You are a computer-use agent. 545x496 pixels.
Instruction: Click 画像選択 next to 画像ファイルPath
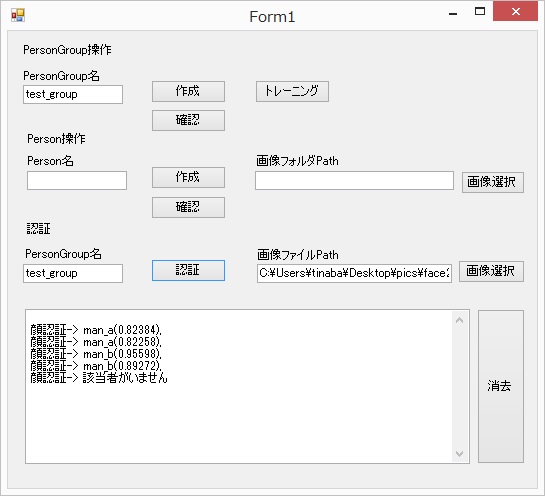click(491, 271)
